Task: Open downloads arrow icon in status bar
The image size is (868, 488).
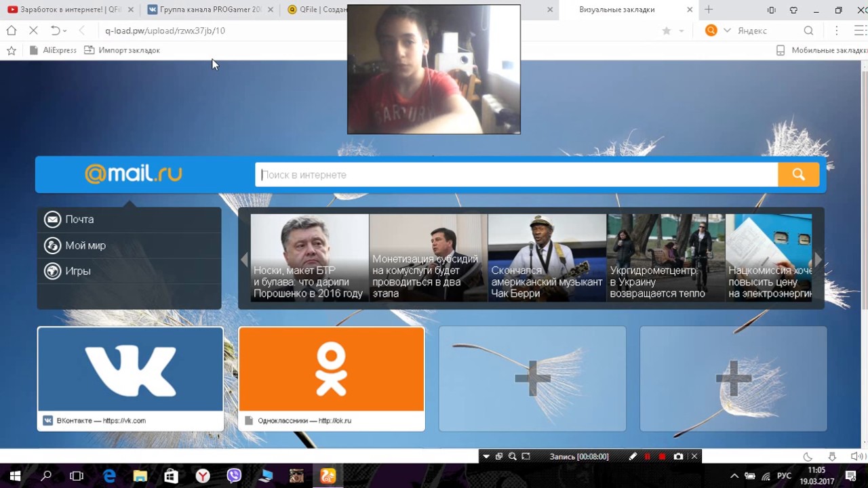Action: click(x=833, y=457)
